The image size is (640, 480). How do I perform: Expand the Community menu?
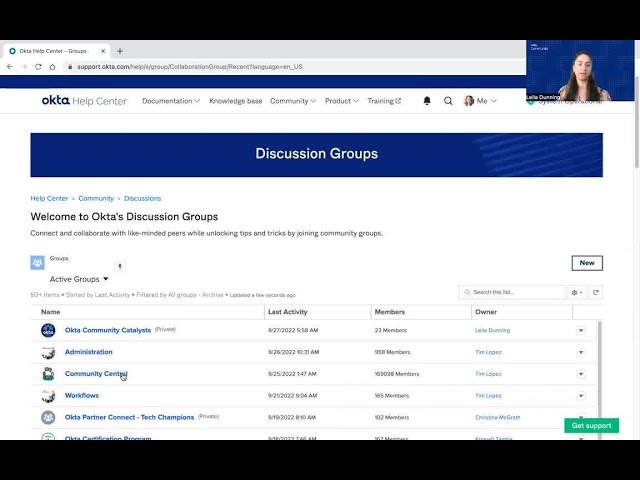(293, 101)
